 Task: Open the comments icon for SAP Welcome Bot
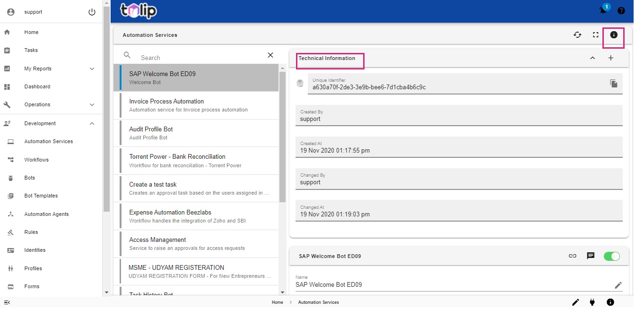coord(591,256)
